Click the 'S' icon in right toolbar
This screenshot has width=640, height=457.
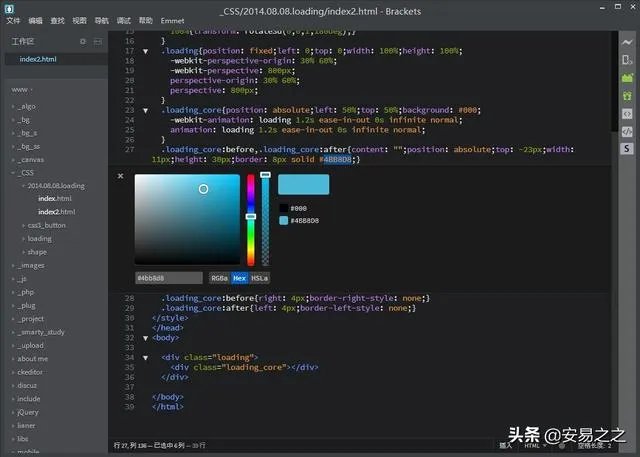point(627,148)
